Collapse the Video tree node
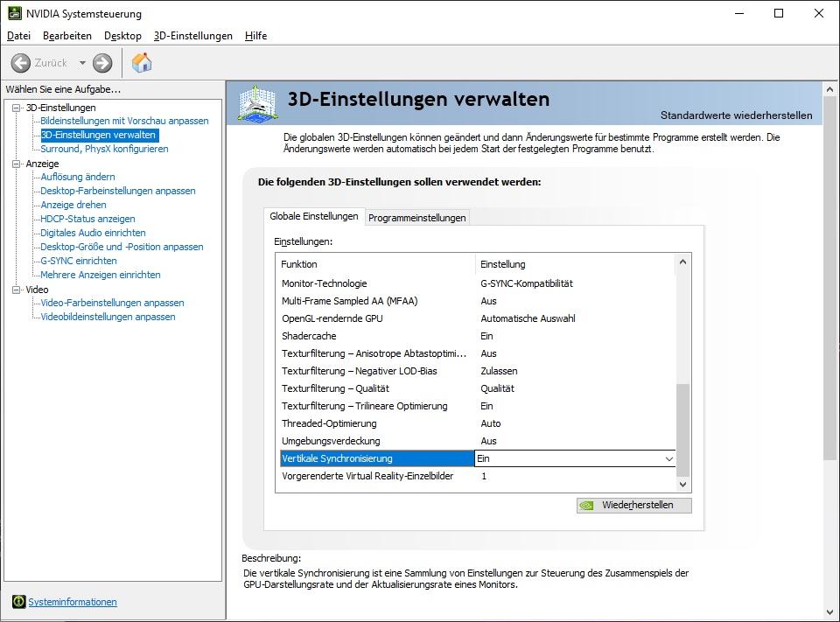 (x=16, y=290)
